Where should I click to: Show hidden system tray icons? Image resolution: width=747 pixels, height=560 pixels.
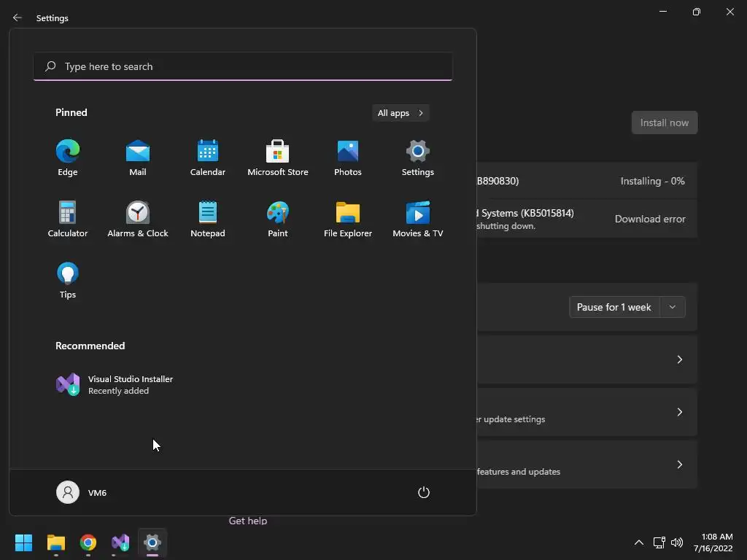(639, 542)
